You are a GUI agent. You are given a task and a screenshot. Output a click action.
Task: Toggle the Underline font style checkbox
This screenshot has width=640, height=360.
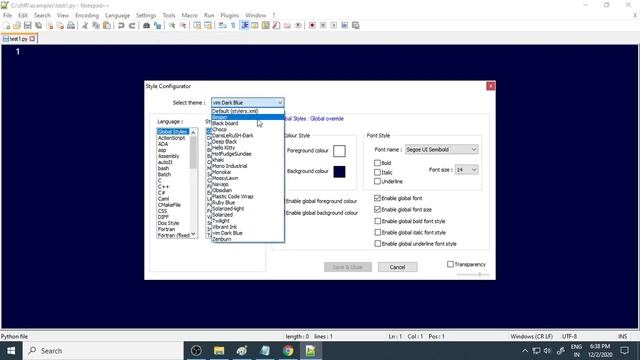click(x=378, y=181)
